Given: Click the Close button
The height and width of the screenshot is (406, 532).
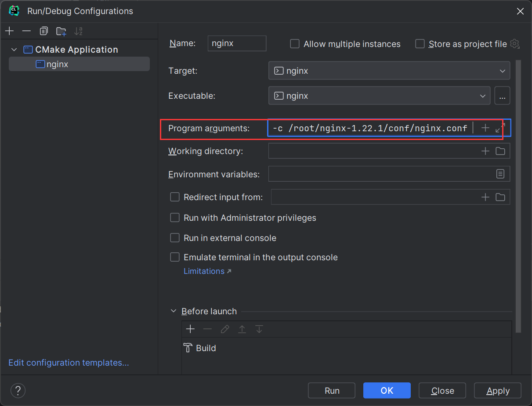Looking at the screenshot, I should 442,391.
